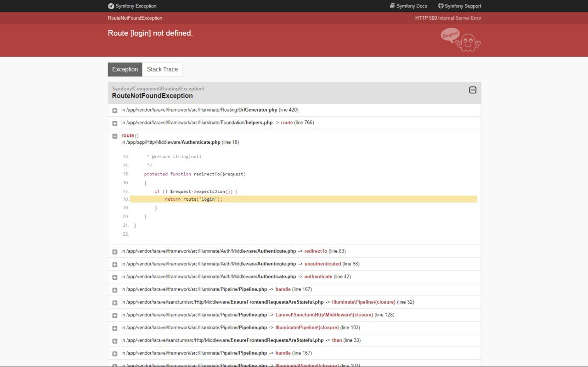The width and height of the screenshot is (588, 367).
Task: Expand the UrlGenerator.php line 420 trace
Action: point(115,110)
